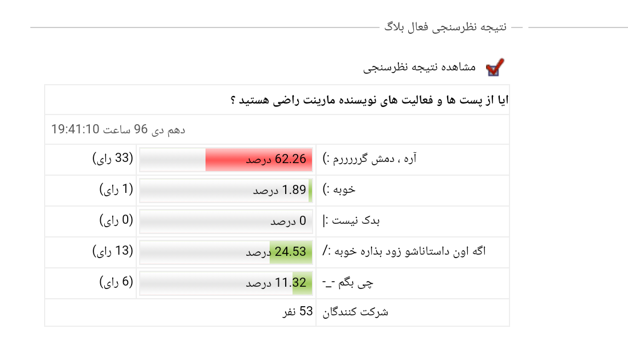The width and height of the screenshot is (628, 364).
Task: Click the '6 رای' vote count
Action: [x=116, y=282]
